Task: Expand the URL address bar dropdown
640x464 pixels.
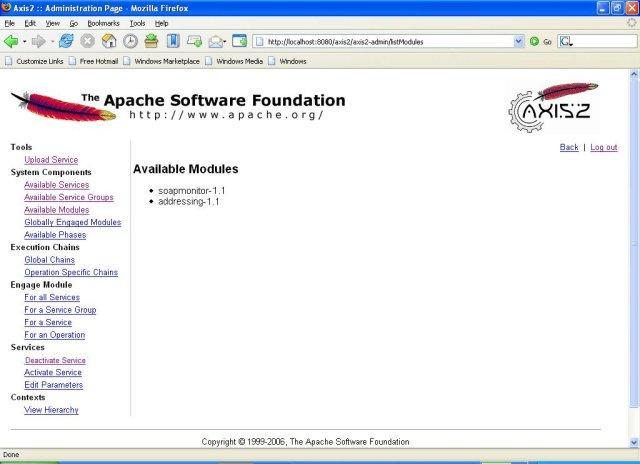Action: 518,41
